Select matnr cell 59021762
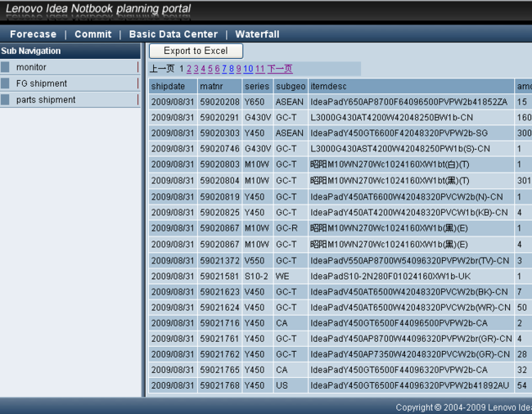Viewport: 532px width, 414px height. (x=220, y=354)
